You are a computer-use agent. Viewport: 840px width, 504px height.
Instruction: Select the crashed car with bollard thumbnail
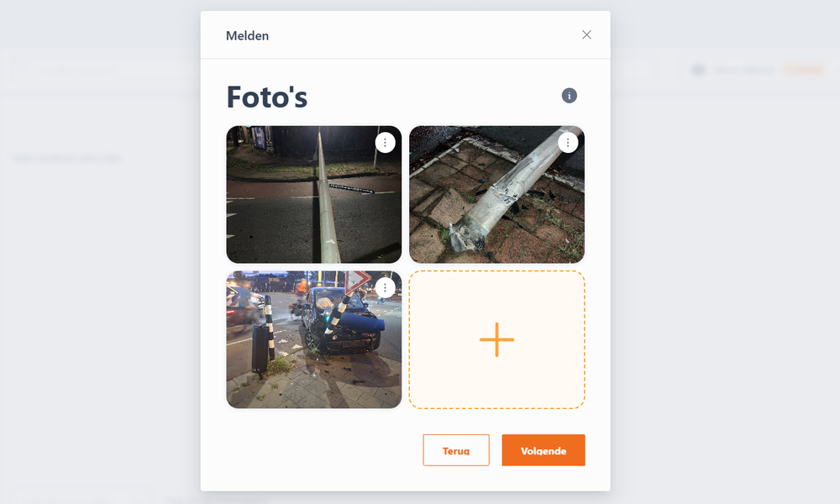[x=314, y=339]
